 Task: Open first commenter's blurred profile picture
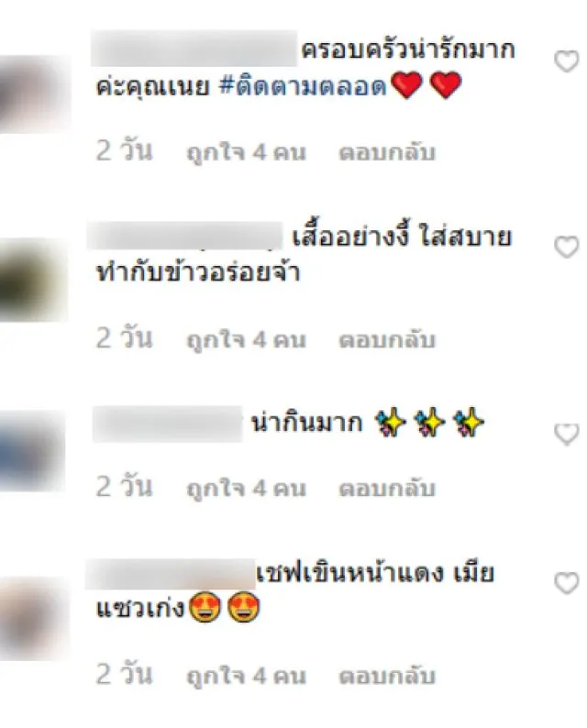35,94
